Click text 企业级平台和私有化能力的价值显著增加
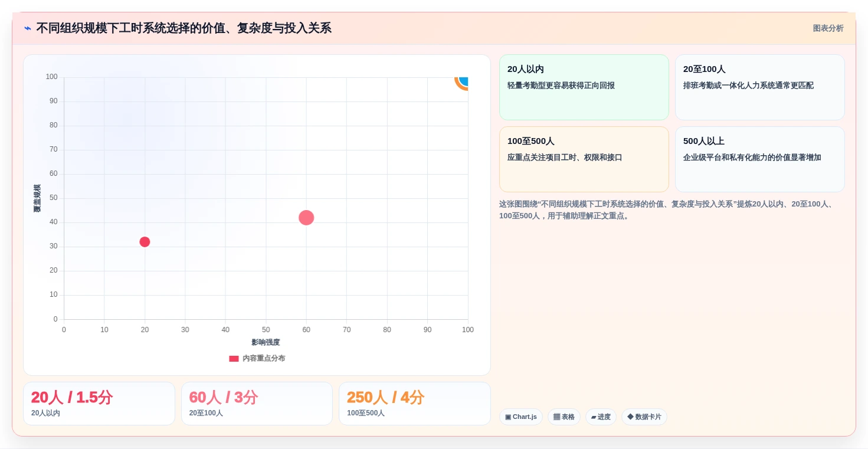868x449 pixels. coord(752,158)
